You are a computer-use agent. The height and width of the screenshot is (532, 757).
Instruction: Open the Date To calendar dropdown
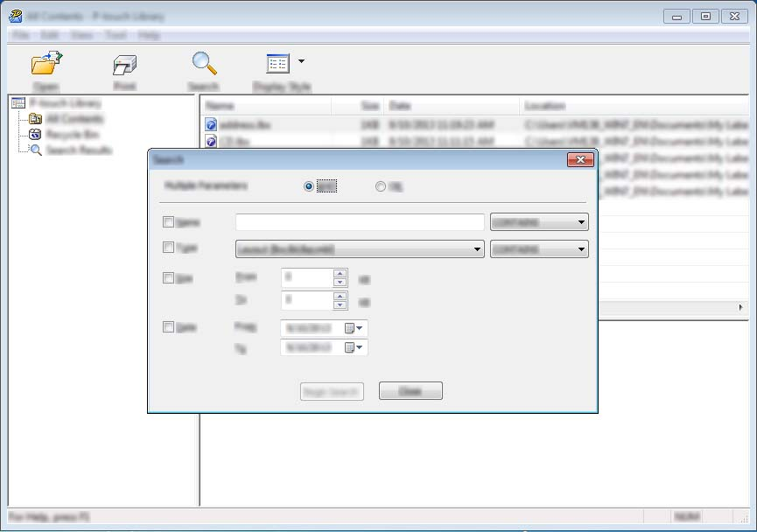[354, 347]
